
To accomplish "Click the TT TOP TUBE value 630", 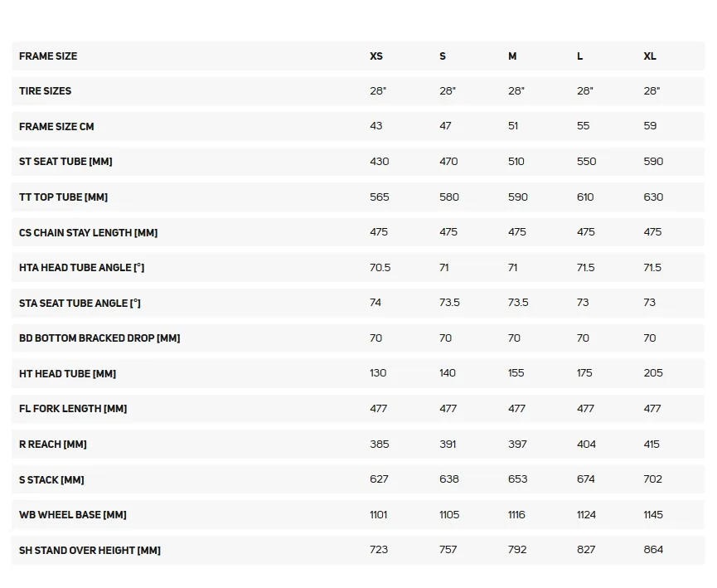I will tap(653, 197).
